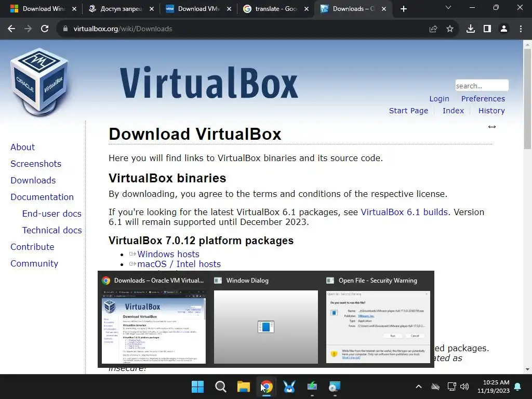Close the Доступ запрещен tab
The image size is (532, 399).
(x=152, y=9)
